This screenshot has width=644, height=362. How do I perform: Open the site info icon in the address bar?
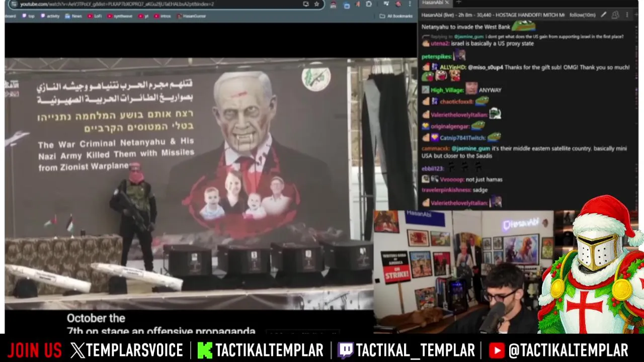coord(13,4)
